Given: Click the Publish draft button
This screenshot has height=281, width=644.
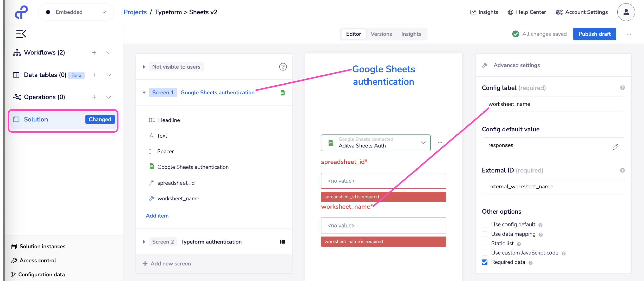Looking at the screenshot, I should click(594, 34).
